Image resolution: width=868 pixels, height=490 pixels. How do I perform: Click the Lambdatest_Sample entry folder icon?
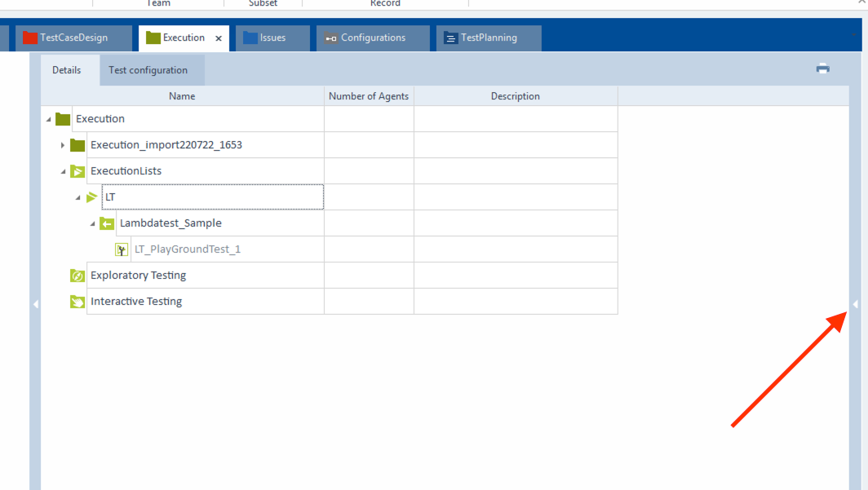coord(107,223)
